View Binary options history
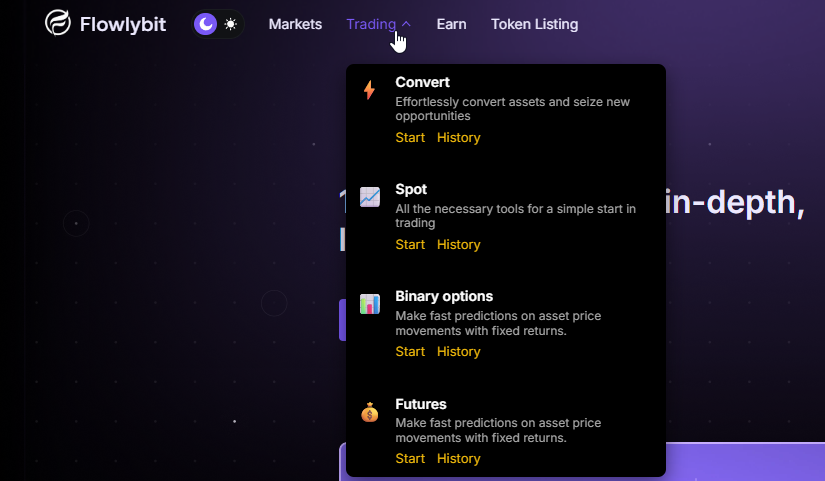 [458, 352]
